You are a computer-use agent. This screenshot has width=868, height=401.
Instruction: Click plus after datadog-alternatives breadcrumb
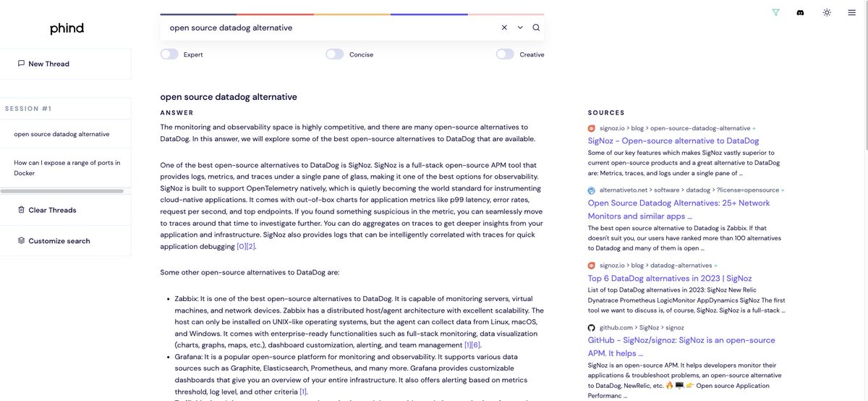pyautogui.click(x=715, y=266)
